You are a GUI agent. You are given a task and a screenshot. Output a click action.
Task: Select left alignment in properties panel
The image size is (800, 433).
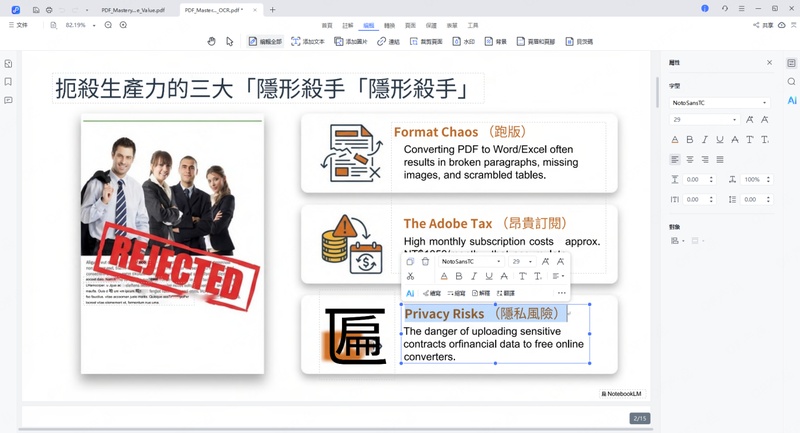point(674,160)
